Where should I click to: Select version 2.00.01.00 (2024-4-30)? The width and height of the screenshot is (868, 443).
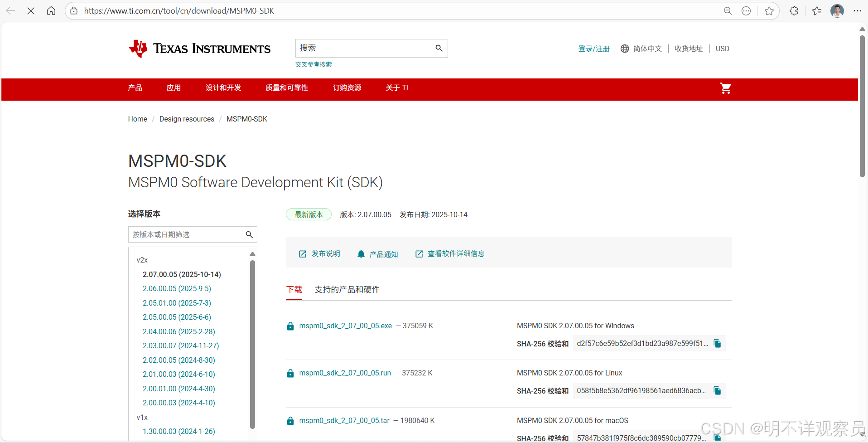click(179, 389)
